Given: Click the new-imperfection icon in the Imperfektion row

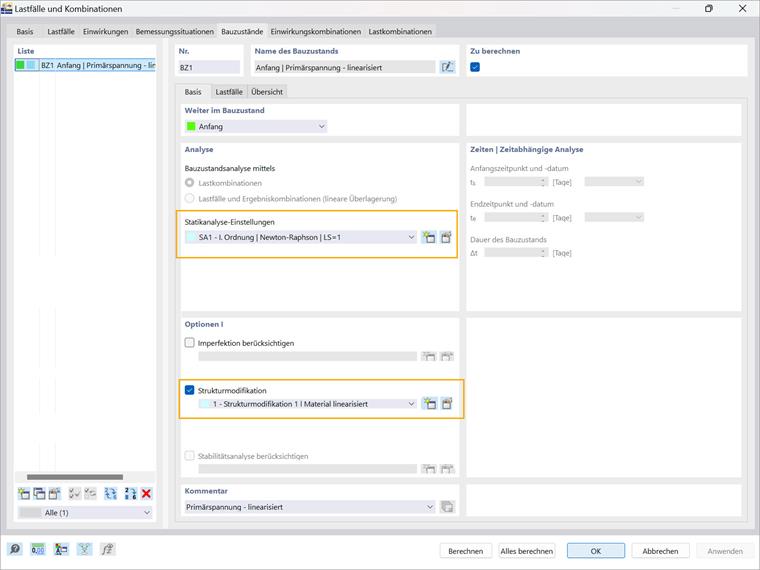Looking at the screenshot, I should click(x=428, y=356).
